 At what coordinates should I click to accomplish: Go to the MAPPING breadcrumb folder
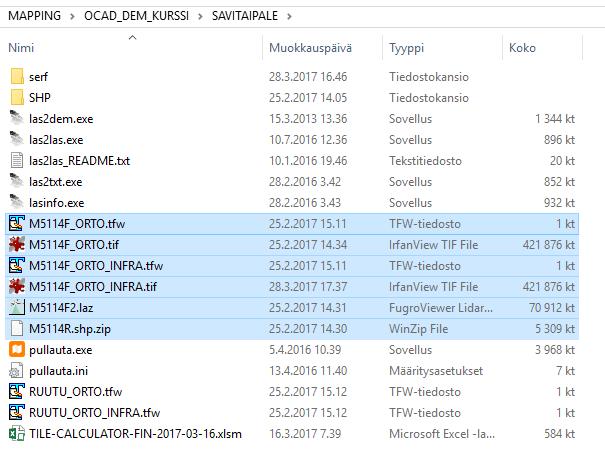35,16
